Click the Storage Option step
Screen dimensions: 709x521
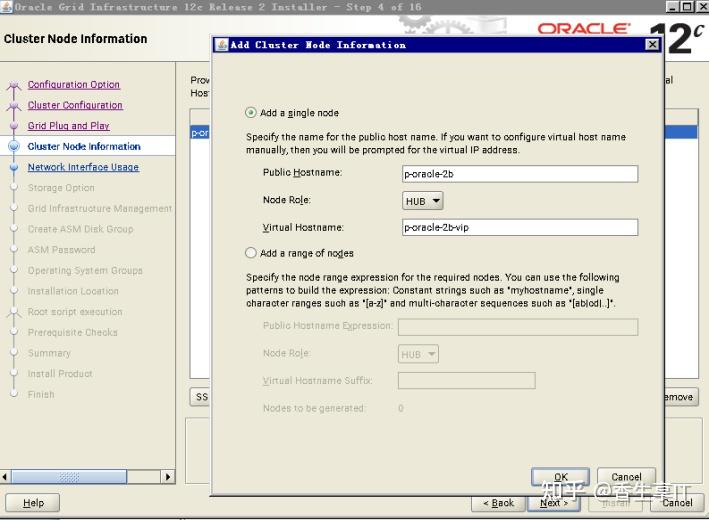[61, 188]
